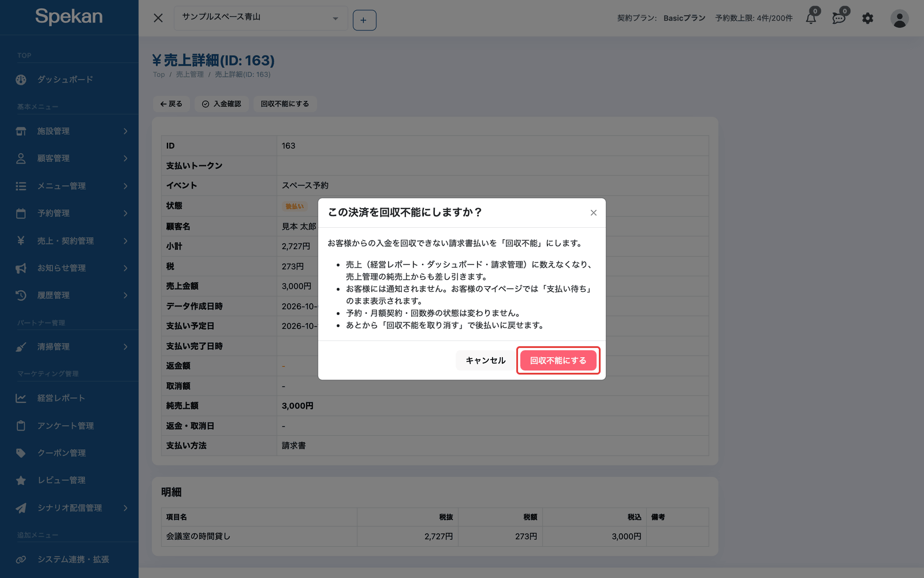Click the 予約管理 calendar icon
The width and height of the screenshot is (924, 578).
21,213
